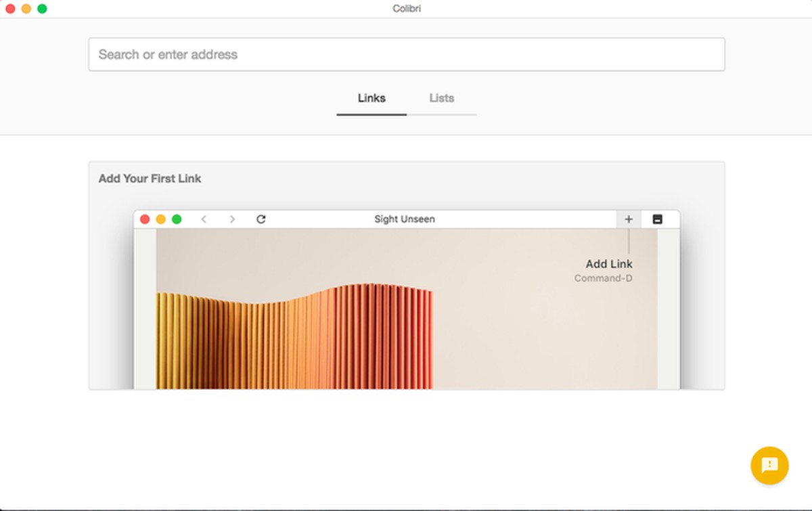Switch to the Lists tab
This screenshot has height=511, width=812.
441,98
